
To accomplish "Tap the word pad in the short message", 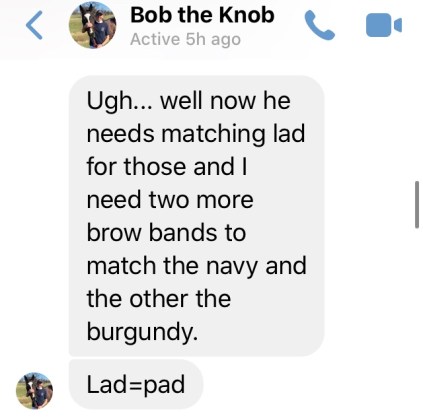I will [x=165, y=385].
